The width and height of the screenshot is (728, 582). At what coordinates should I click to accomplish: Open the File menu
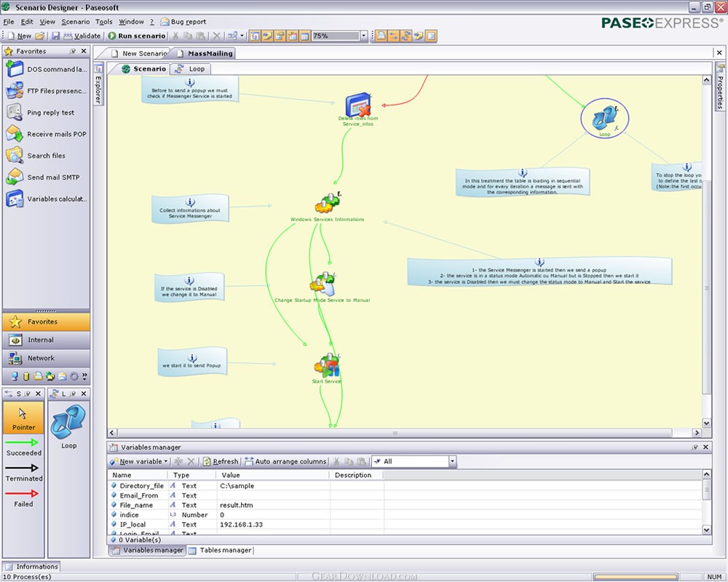click(x=9, y=21)
